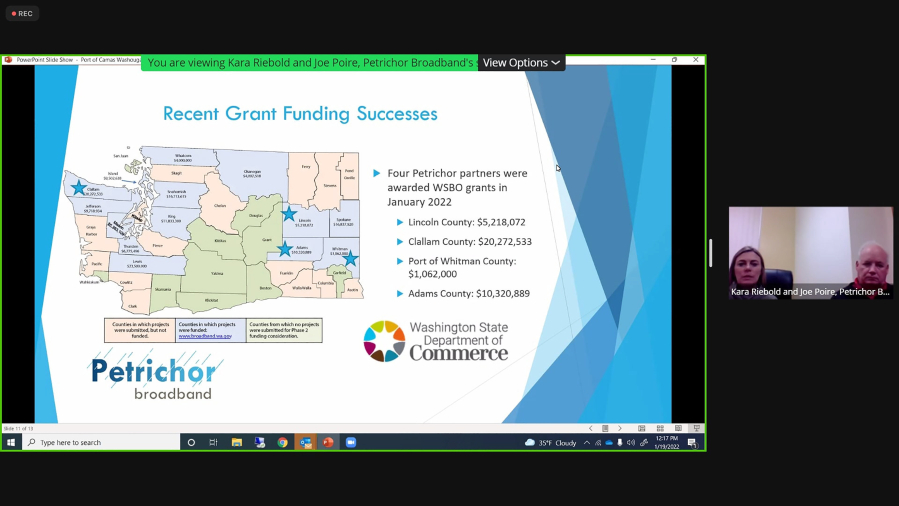Open the network status tray icon
The height and width of the screenshot is (506, 899).
[598, 442]
